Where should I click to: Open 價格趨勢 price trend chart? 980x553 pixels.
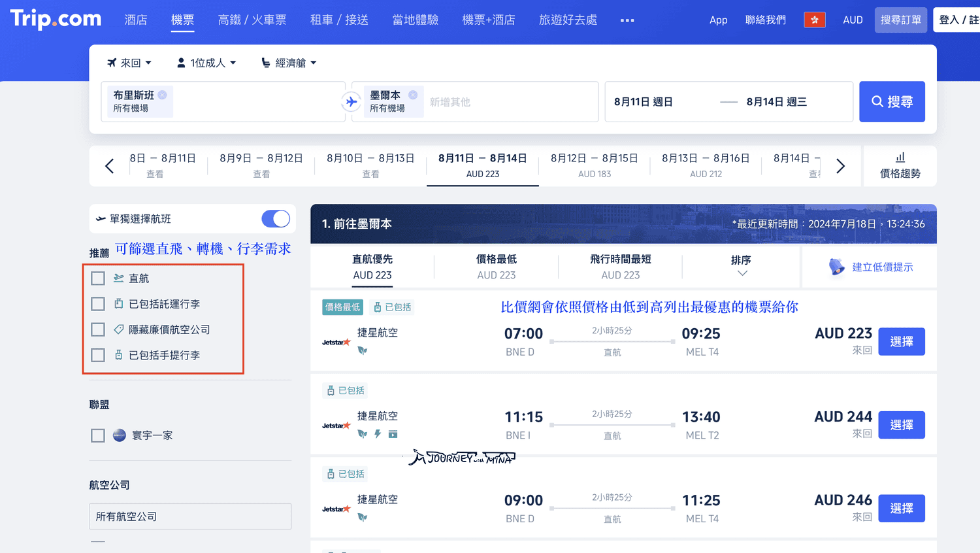(900, 165)
